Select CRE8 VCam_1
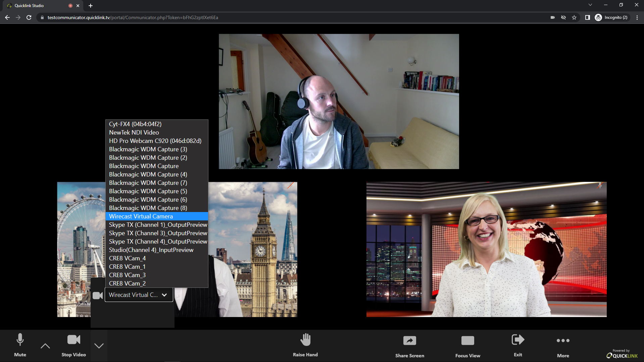644x362 pixels. [x=157, y=267]
